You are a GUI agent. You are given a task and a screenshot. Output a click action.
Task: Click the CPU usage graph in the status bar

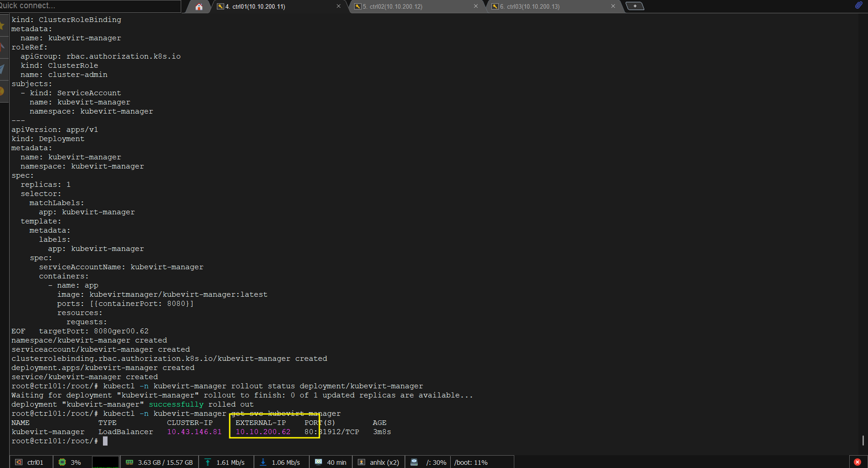click(106, 462)
